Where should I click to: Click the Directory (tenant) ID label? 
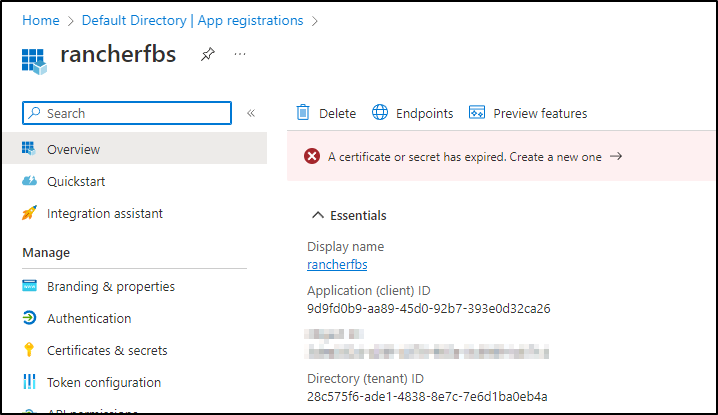[x=365, y=379]
